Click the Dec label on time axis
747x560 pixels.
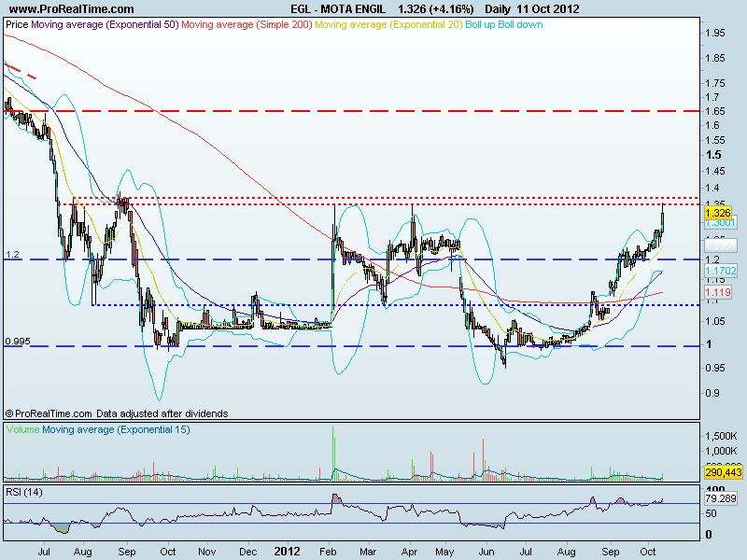coord(247,552)
